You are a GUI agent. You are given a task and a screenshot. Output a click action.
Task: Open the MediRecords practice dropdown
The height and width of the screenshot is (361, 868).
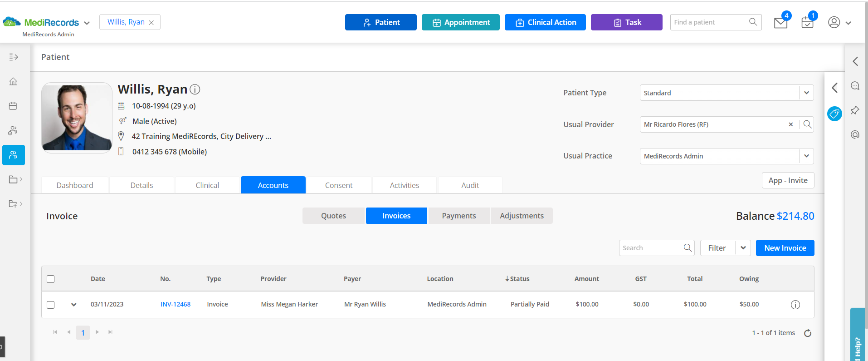[87, 23]
